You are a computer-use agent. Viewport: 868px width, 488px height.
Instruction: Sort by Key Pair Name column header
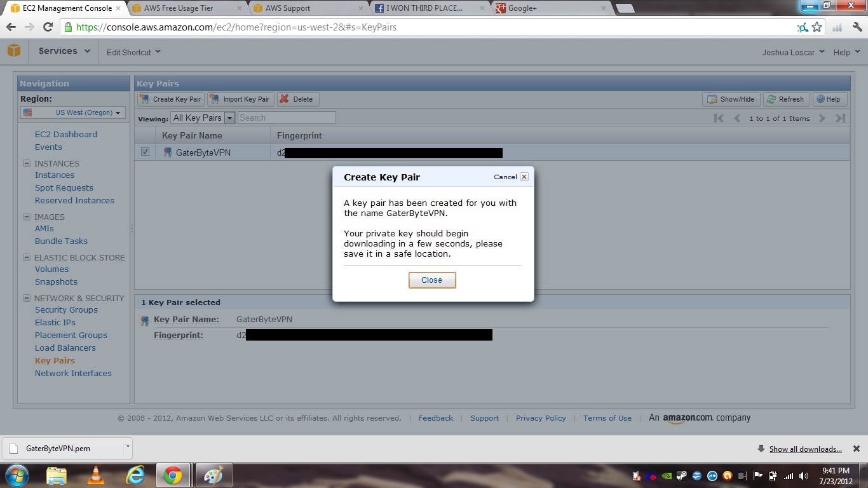[192, 135]
